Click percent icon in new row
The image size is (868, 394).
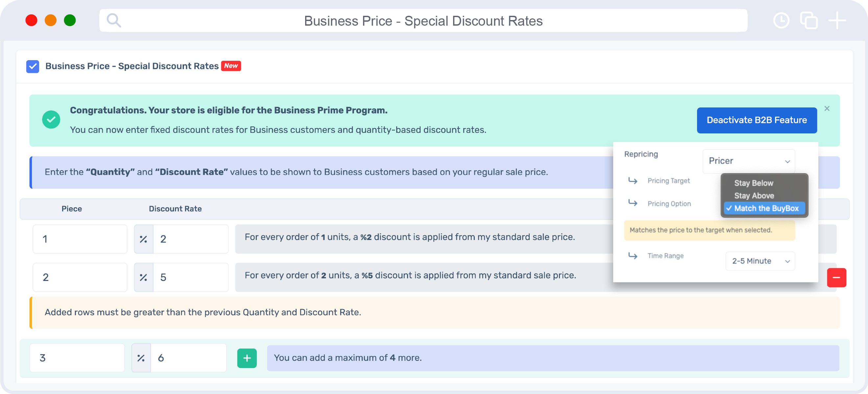click(x=141, y=358)
